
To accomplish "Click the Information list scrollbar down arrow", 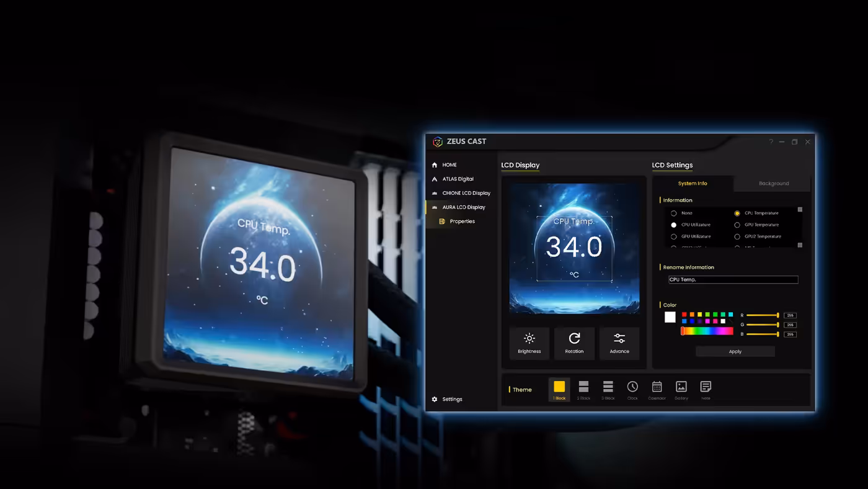I will (800, 245).
